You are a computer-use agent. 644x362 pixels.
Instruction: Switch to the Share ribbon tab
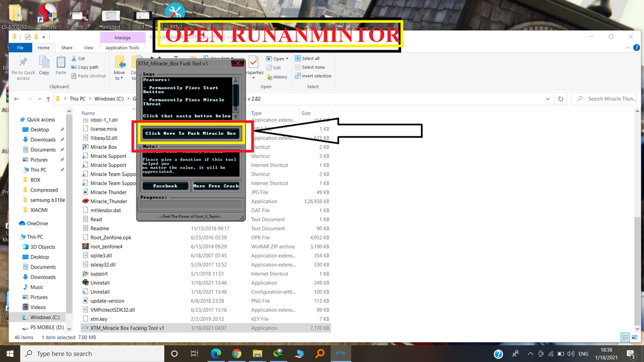point(67,48)
